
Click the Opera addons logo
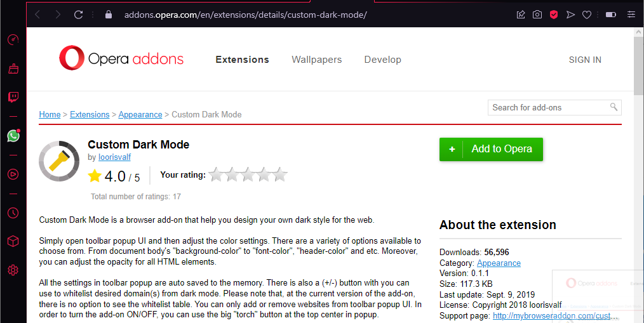point(121,58)
